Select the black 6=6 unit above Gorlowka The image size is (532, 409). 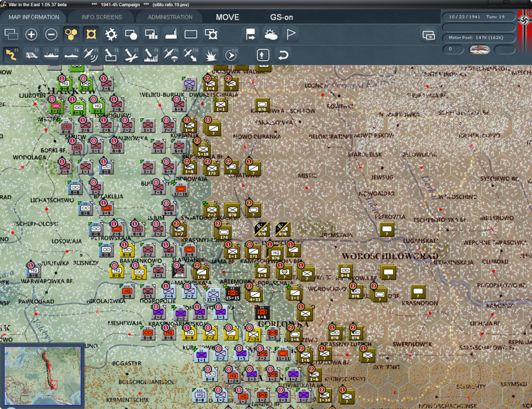(262, 312)
